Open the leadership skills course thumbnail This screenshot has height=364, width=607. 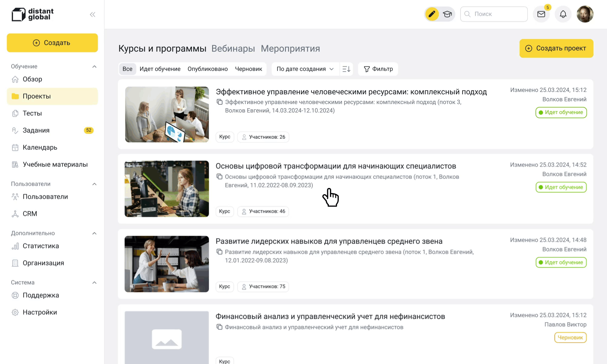167,264
